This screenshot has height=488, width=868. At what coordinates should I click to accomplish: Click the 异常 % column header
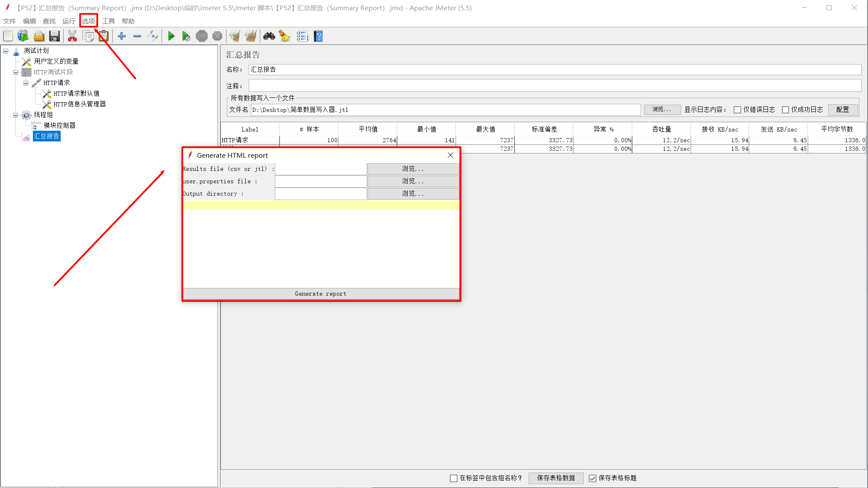pyautogui.click(x=603, y=129)
